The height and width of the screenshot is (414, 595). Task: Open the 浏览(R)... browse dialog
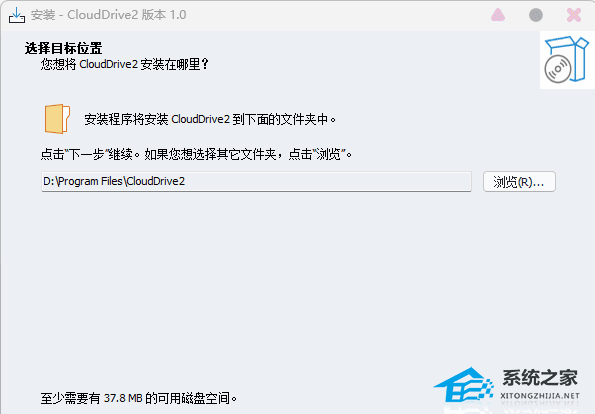519,182
